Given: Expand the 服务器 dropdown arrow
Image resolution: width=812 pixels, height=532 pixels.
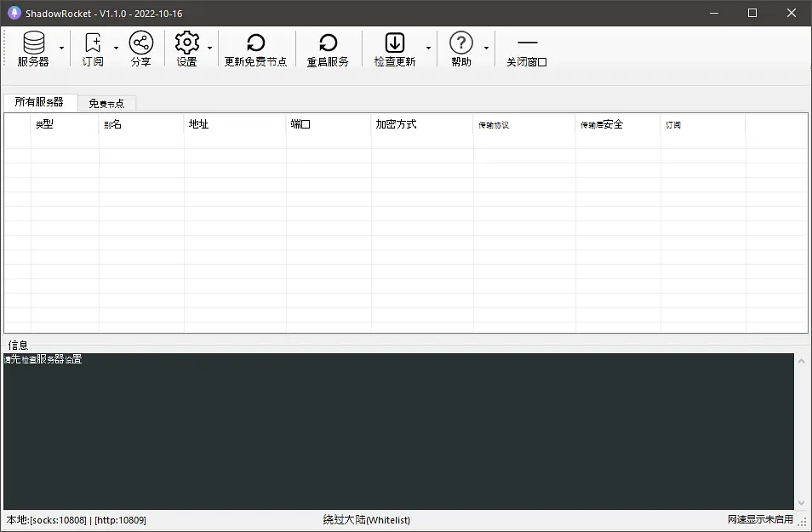Looking at the screenshot, I should pos(61,49).
